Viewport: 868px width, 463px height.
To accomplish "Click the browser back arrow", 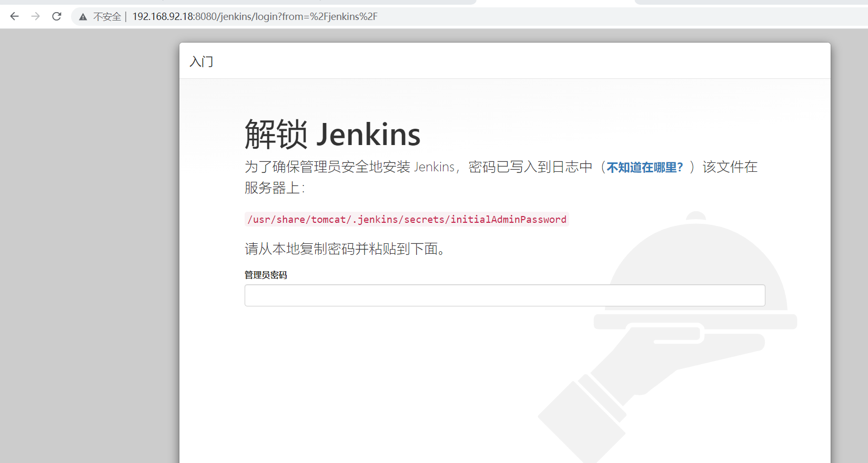I will pyautogui.click(x=14, y=16).
